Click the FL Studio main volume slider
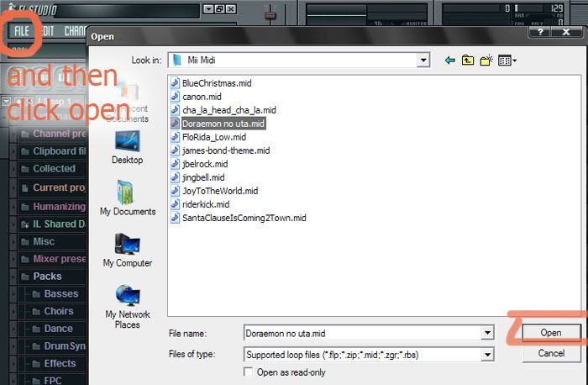The height and width of the screenshot is (385, 588). click(270, 15)
